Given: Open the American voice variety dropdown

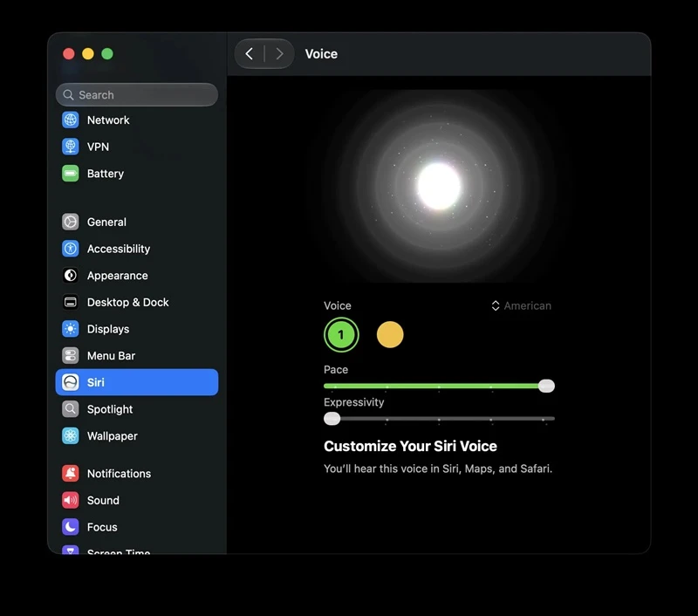Looking at the screenshot, I should pos(521,305).
